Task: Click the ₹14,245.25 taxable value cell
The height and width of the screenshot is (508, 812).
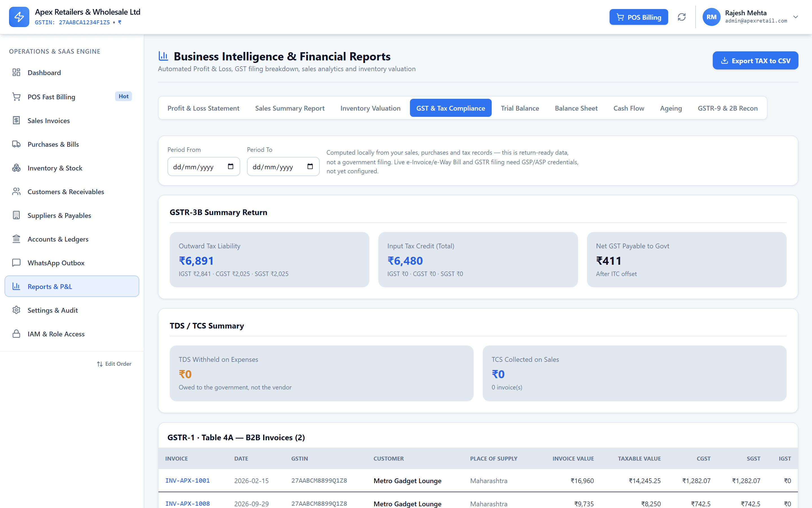Action: pos(645,481)
